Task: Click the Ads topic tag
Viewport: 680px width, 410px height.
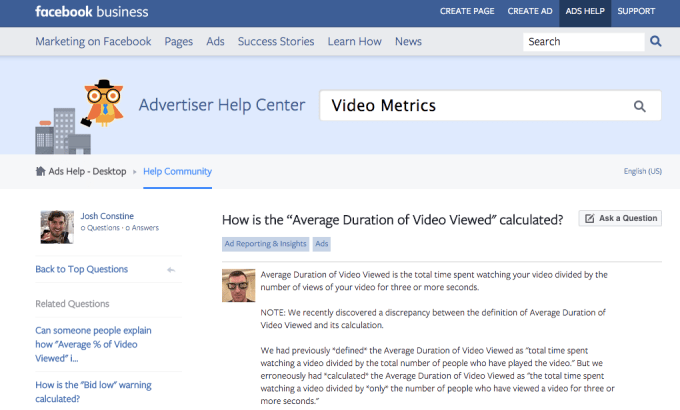Action: tap(322, 243)
